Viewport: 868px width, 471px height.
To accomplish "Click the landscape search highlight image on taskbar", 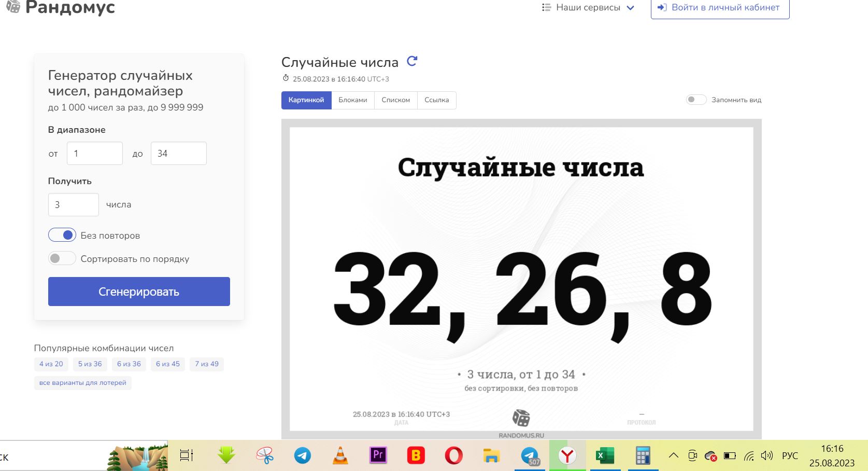I will tap(137, 456).
